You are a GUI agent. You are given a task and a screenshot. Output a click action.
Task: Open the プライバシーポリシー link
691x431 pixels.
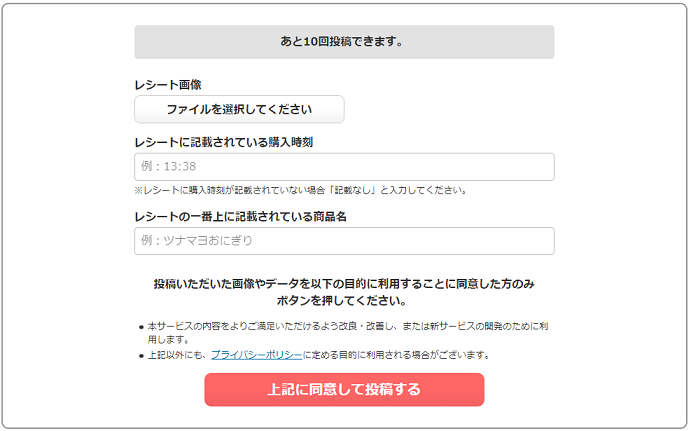[x=256, y=355]
